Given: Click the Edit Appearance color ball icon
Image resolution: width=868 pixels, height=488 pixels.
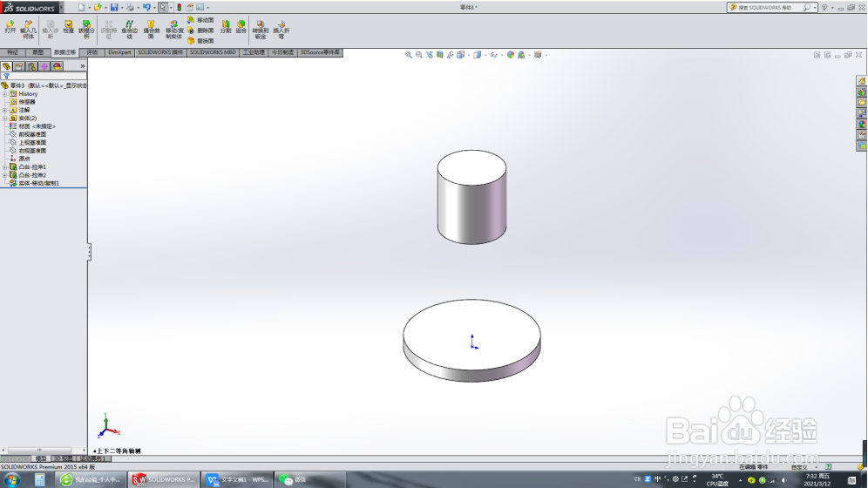Looking at the screenshot, I should [511, 55].
